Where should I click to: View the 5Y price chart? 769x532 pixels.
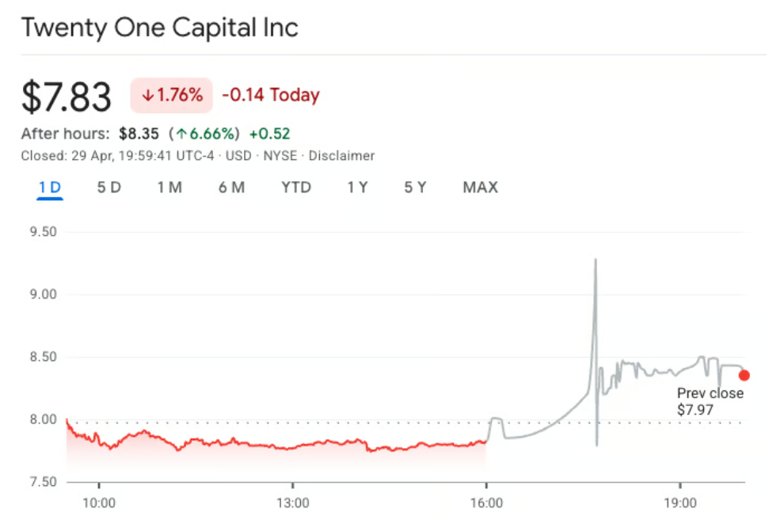[415, 188]
